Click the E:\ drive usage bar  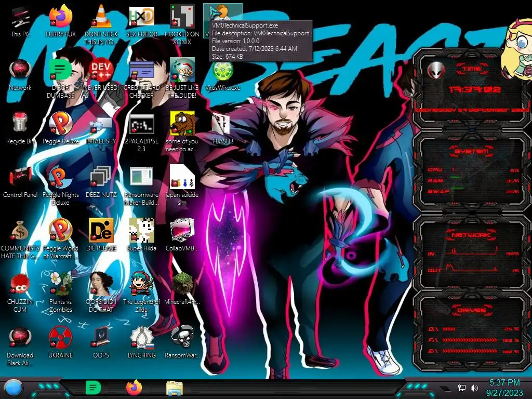point(473,351)
